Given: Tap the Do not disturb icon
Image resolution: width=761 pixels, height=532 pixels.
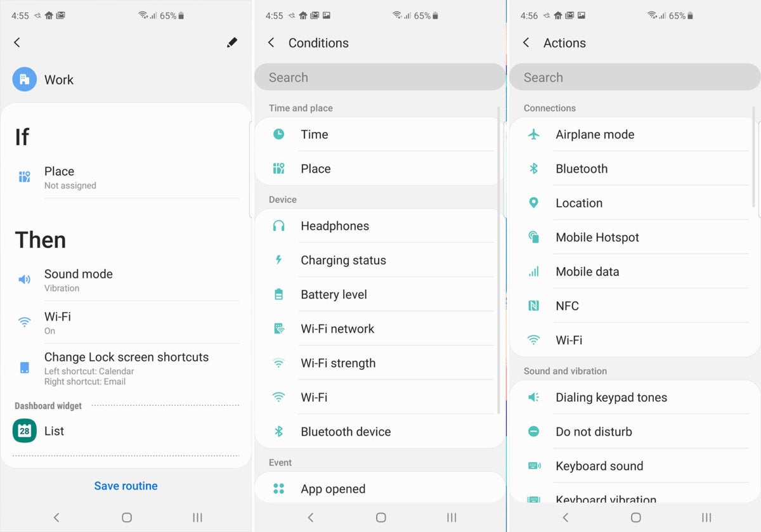Looking at the screenshot, I should [533, 431].
